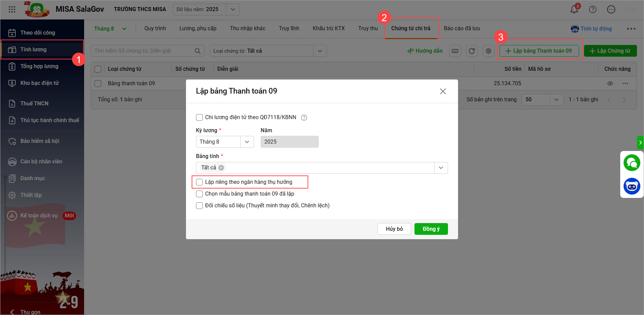Open the settings gear next to refresh

coord(489,51)
